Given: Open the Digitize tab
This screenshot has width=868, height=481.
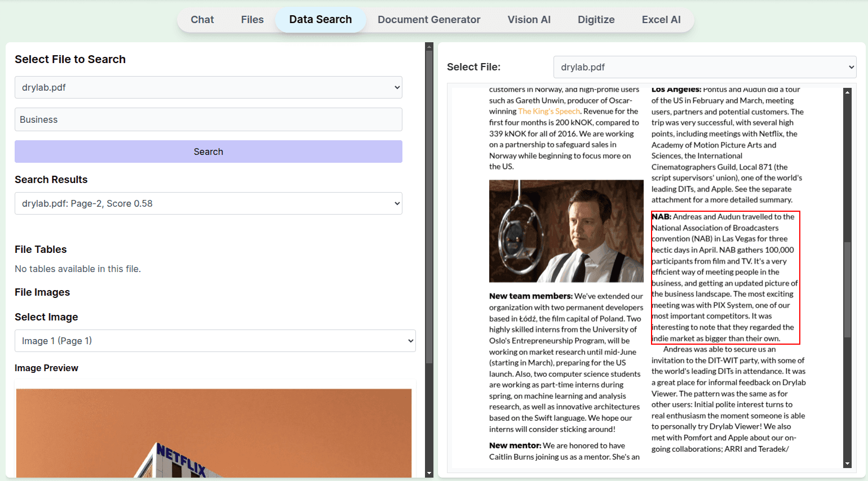Looking at the screenshot, I should [596, 20].
